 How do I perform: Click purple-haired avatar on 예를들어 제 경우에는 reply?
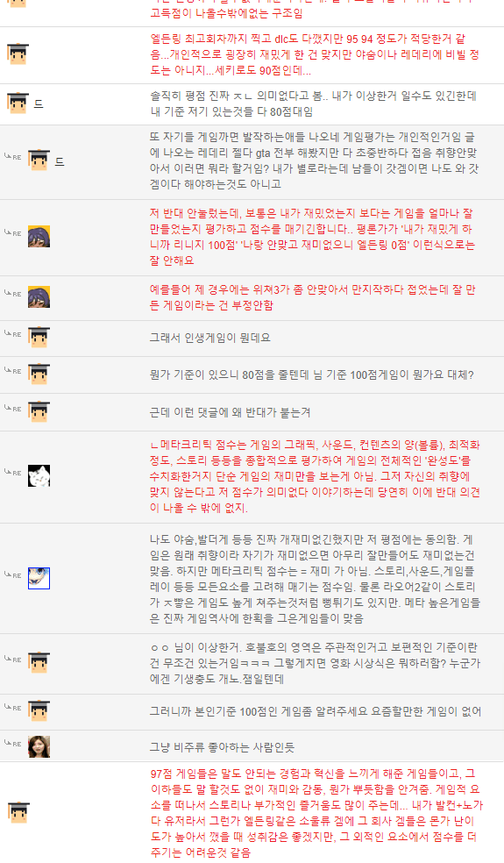[39, 296]
